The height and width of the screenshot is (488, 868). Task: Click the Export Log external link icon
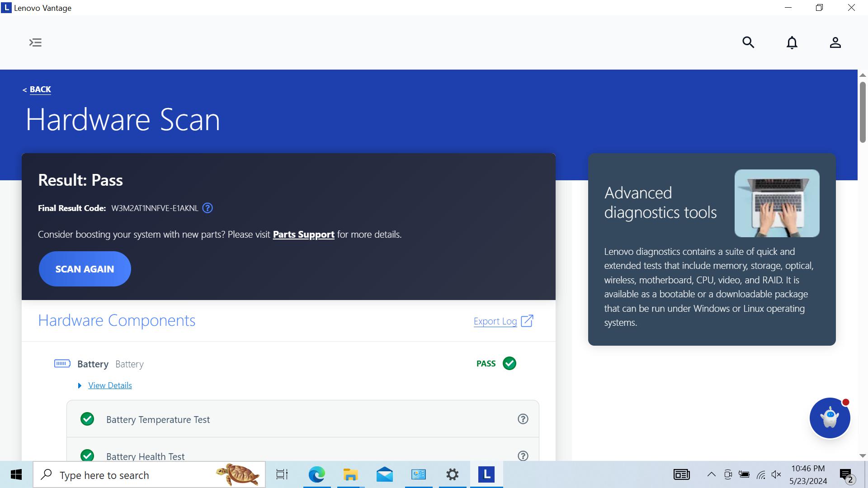coord(527,321)
